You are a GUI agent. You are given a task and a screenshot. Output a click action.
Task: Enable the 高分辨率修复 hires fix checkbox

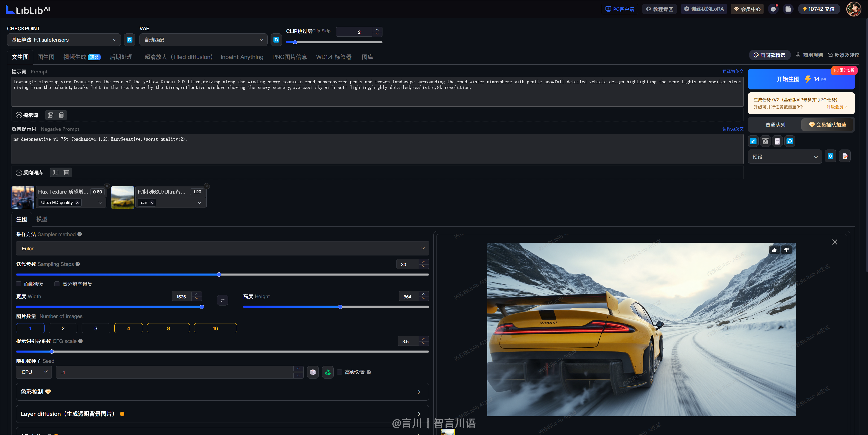click(x=57, y=284)
